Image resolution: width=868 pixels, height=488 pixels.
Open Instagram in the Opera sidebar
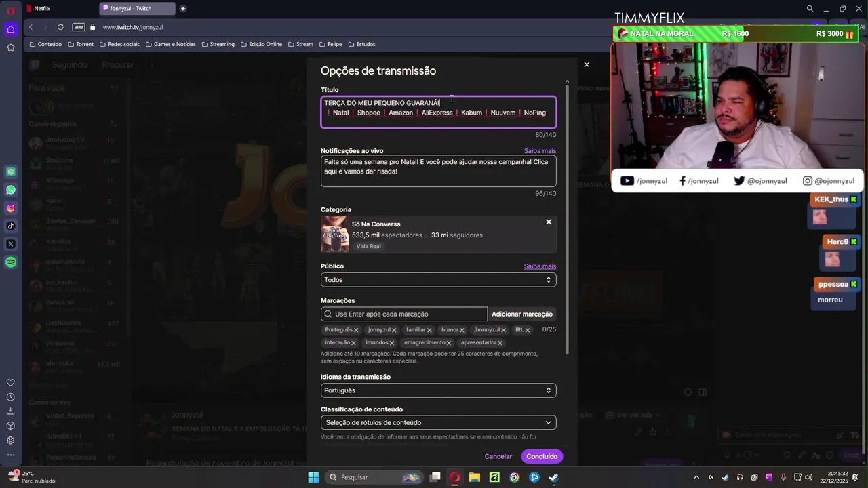pyautogui.click(x=11, y=208)
